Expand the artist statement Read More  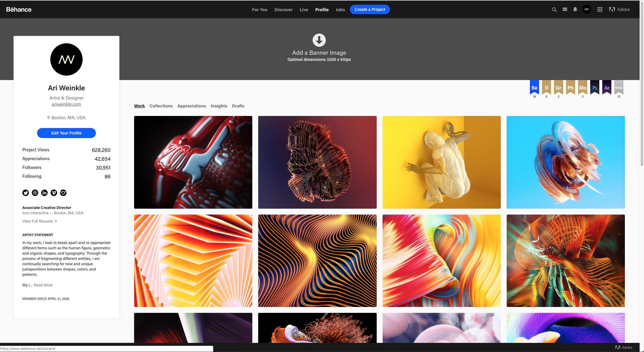[x=43, y=285]
